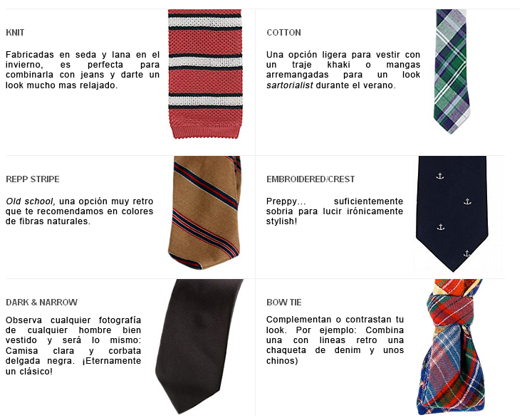Click the COTTON heading
Viewport: 527px width, 420px height.
pos(283,33)
